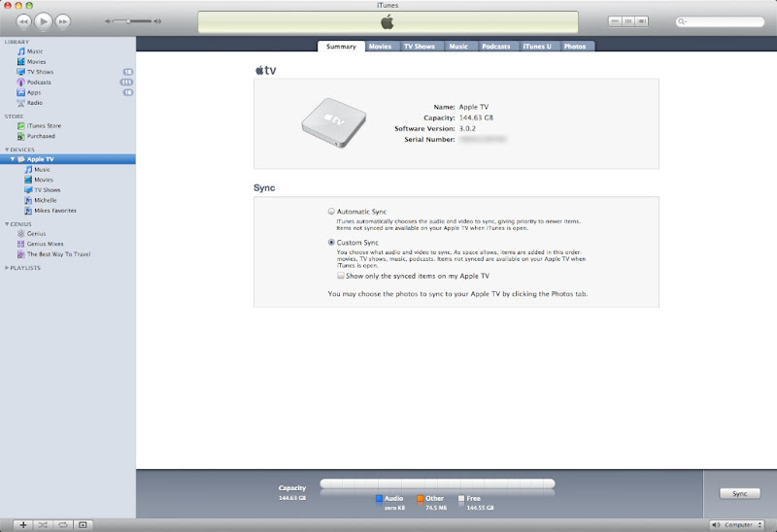777x532 pixels.
Task: Click the search input field
Action: pos(720,21)
